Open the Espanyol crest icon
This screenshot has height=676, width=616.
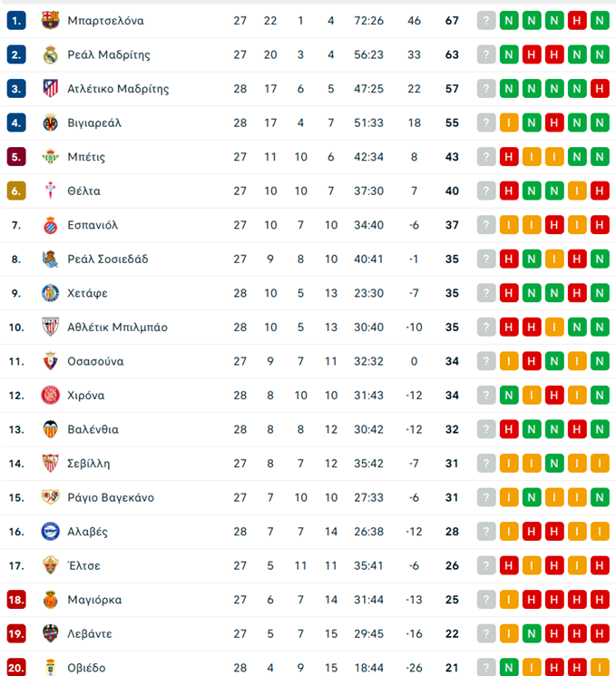50,225
